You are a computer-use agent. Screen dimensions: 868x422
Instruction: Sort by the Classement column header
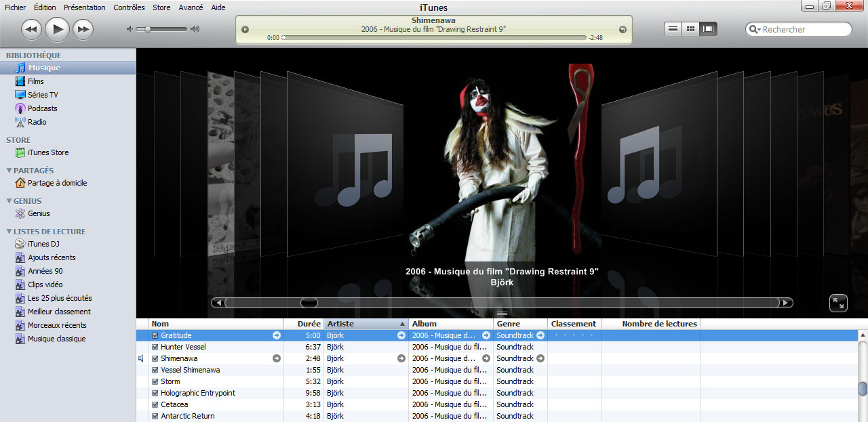click(574, 324)
